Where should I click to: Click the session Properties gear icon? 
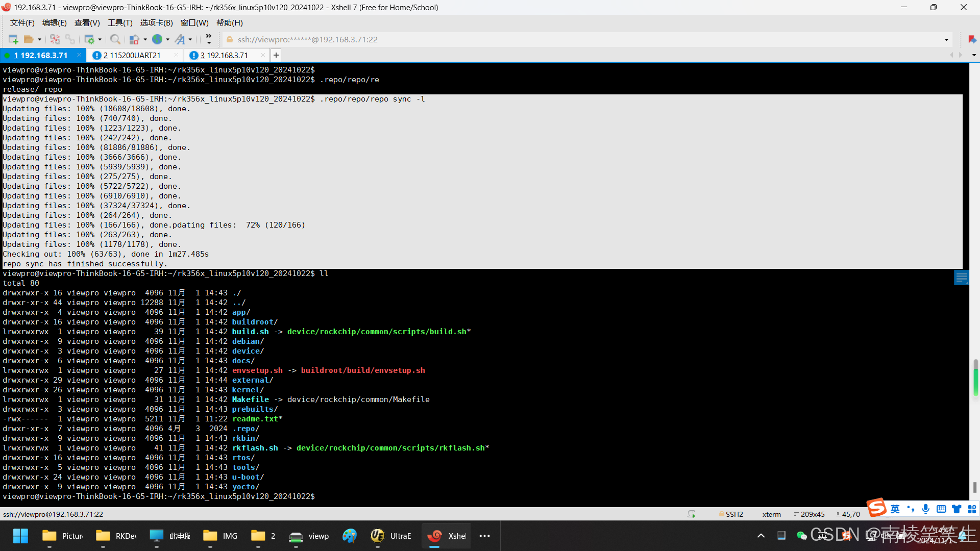coord(89,39)
